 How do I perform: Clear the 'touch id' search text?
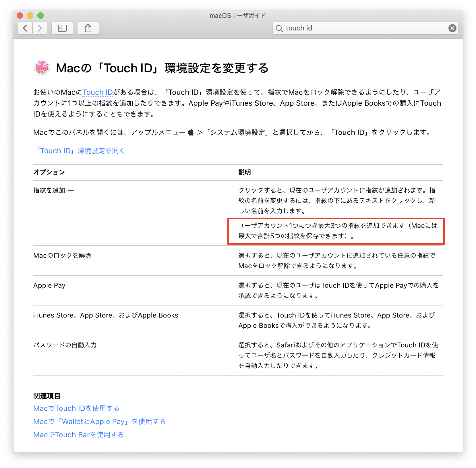point(452,28)
